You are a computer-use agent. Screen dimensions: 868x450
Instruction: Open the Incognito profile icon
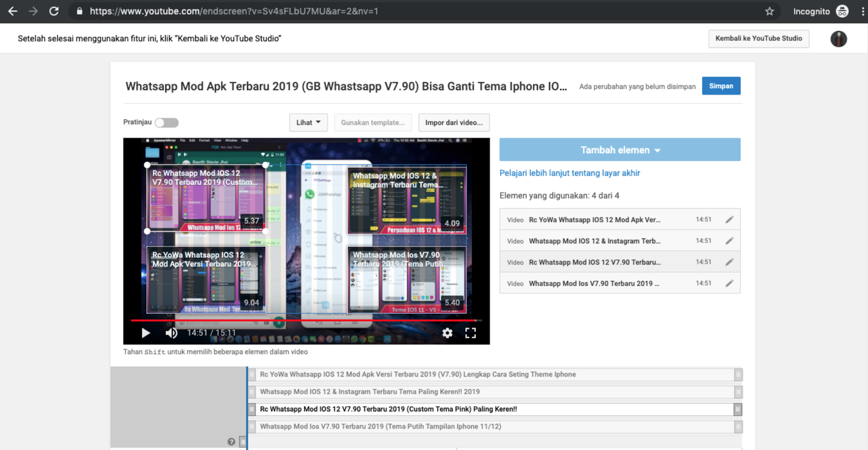(x=842, y=11)
